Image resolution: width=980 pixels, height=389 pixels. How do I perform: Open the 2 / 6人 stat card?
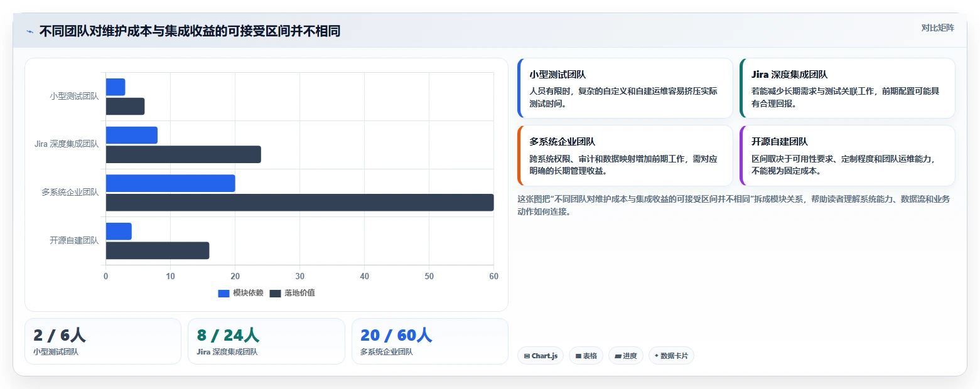coord(103,341)
